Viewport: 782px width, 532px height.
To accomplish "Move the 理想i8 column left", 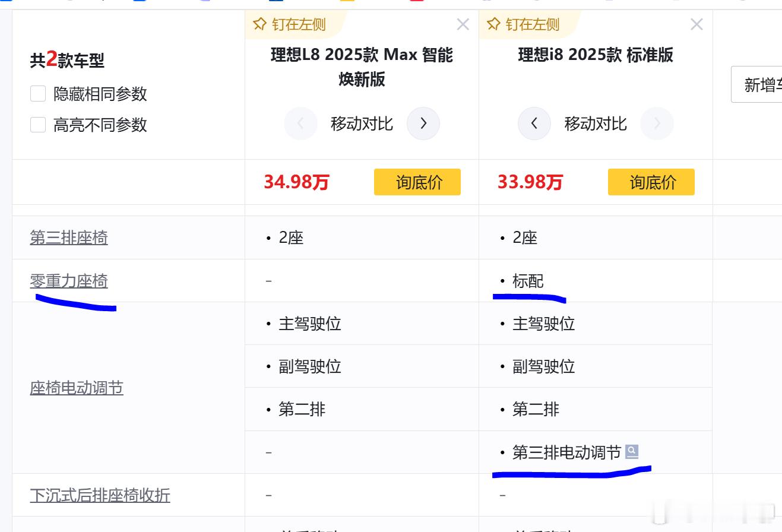I will coord(534,123).
